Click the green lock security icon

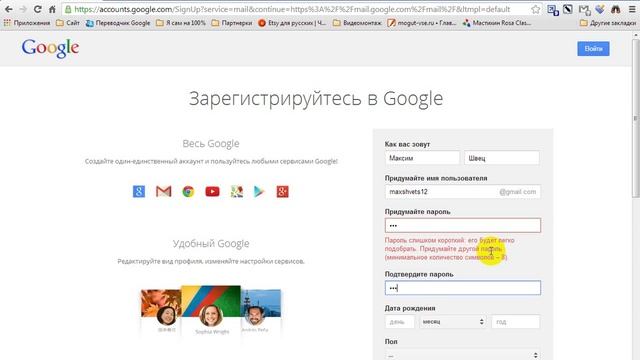(x=68, y=9)
